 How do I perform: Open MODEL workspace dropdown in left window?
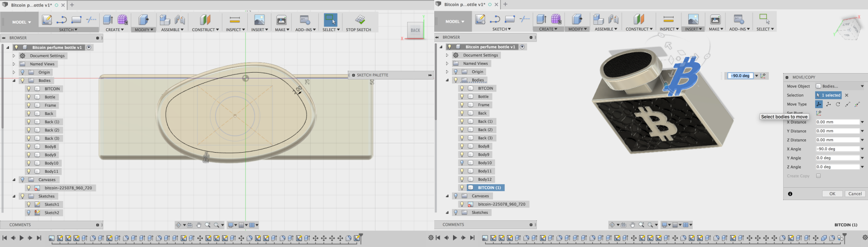21,22
